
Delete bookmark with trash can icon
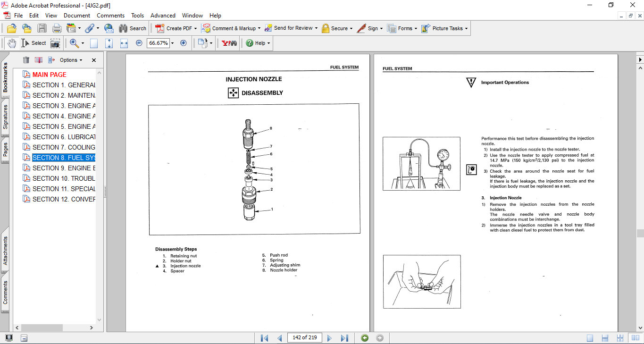[26, 60]
